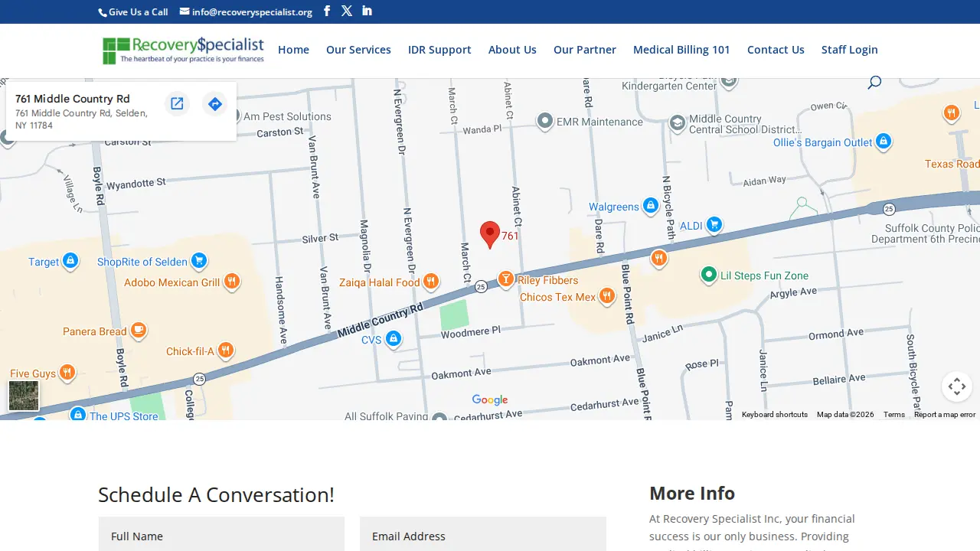Select the Adobo Mexican Grill marker
980x551 pixels.
pos(231,282)
